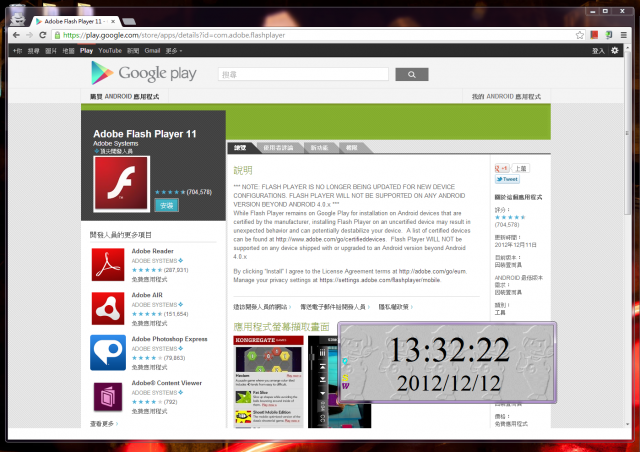
Task: Select the 總覽 overview tab
Action: (x=241, y=147)
